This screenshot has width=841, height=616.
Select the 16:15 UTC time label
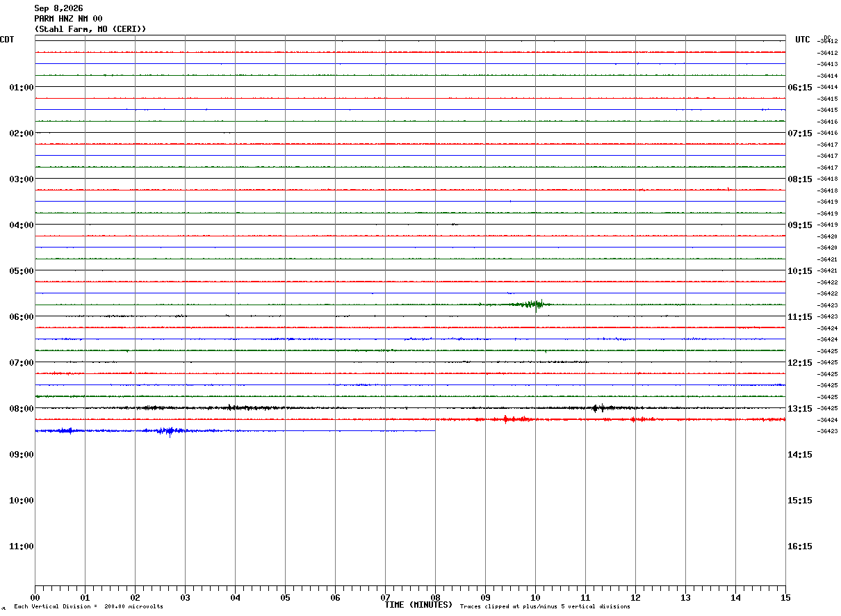point(799,546)
